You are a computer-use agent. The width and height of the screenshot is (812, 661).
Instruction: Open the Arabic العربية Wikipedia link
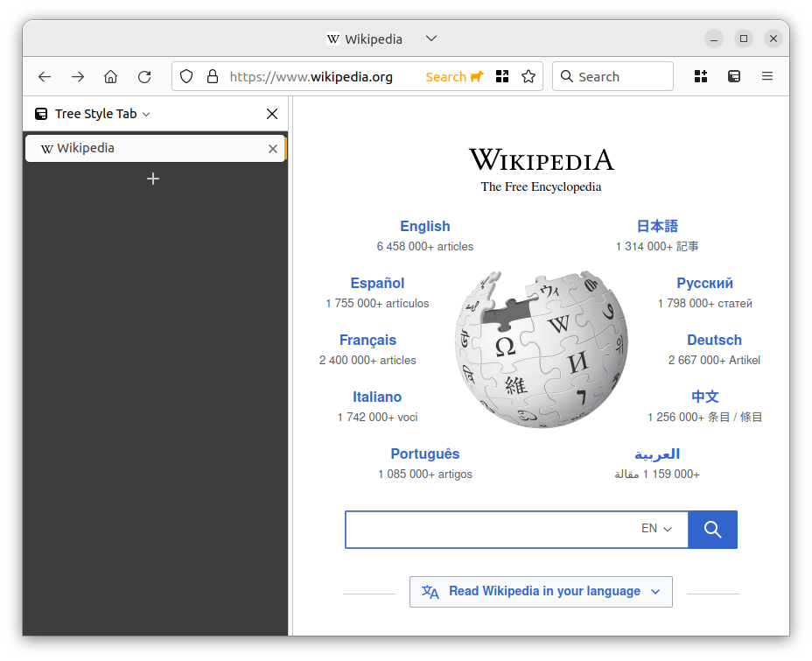(657, 454)
